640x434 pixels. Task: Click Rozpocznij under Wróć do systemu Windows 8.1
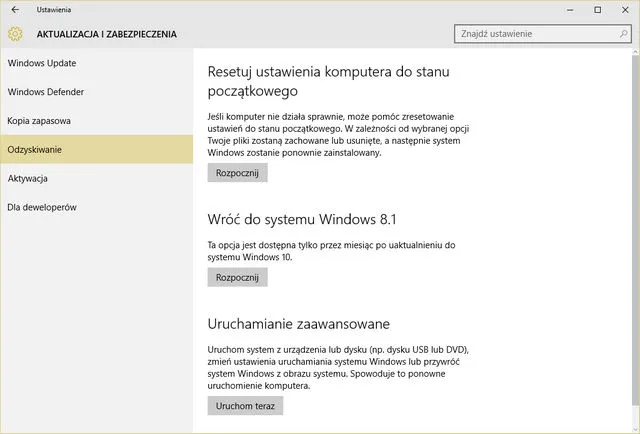pos(237,277)
